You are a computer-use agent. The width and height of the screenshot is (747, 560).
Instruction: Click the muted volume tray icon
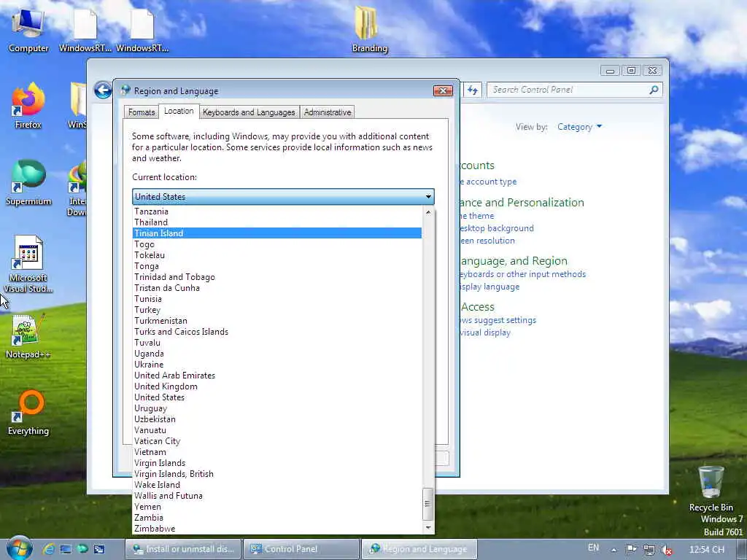point(667,550)
